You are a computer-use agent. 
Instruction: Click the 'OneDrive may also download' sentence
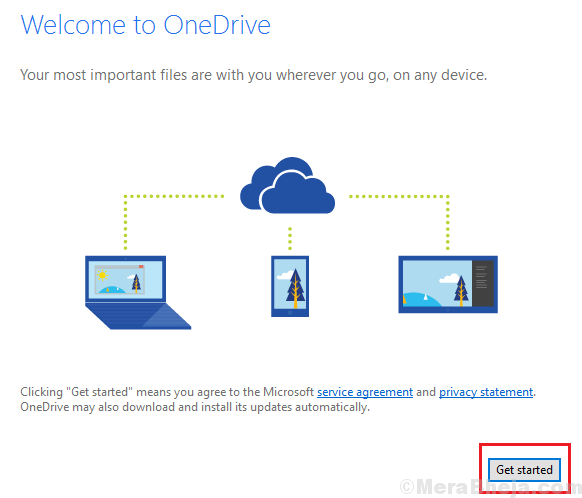[x=195, y=407]
